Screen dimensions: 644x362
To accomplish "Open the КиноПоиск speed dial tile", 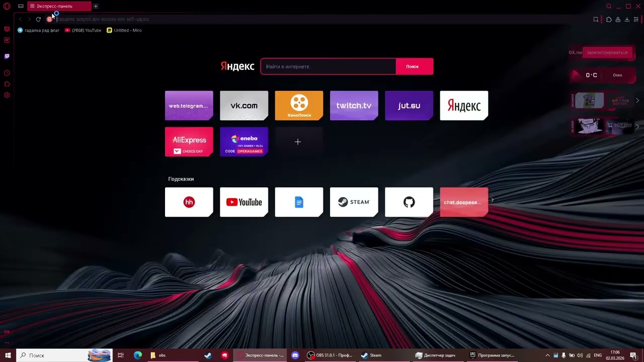I will (299, 106).
